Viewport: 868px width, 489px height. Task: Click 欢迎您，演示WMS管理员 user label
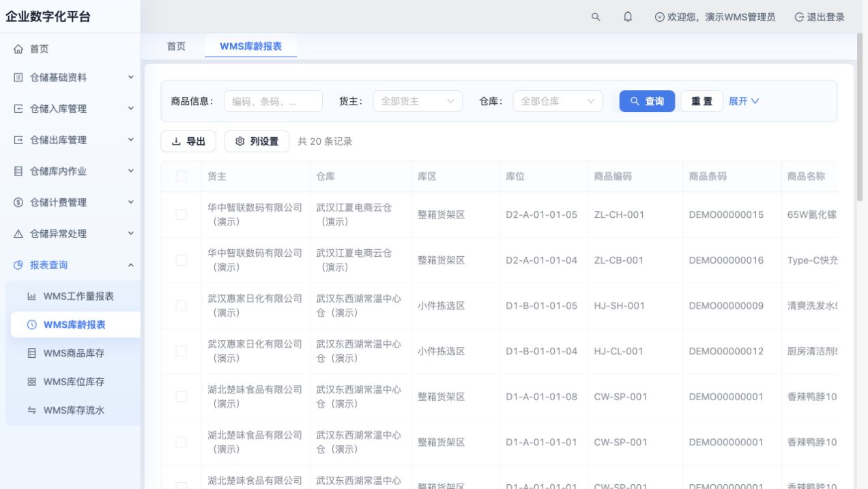click(721, 17)
